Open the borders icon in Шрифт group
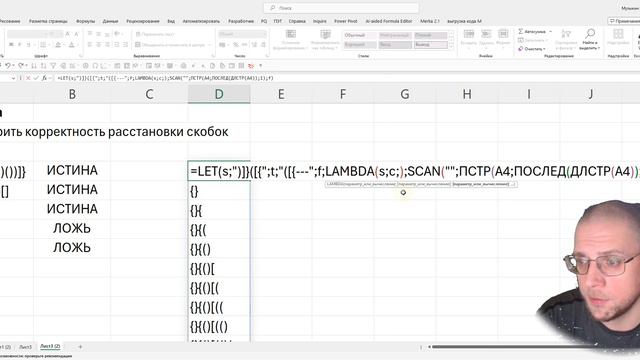Screen dimensions: 640x360 43,44
